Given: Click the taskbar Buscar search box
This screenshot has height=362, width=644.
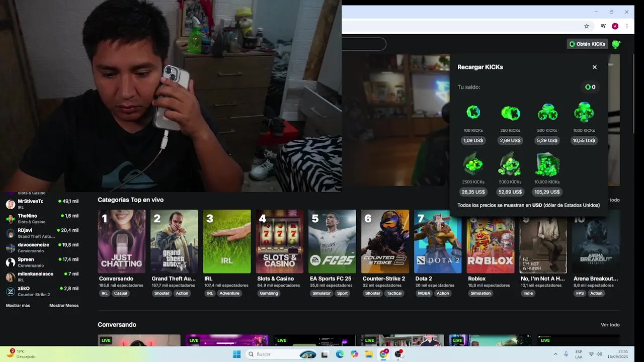Looking at the screenshot, I should 281,354.
